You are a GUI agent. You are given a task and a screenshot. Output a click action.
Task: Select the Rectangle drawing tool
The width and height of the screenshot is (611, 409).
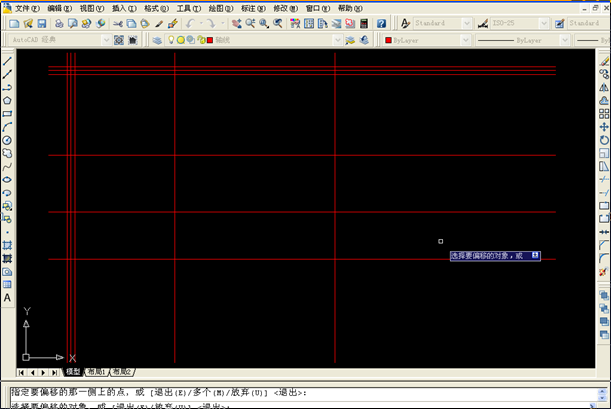[x=7, y=114]
